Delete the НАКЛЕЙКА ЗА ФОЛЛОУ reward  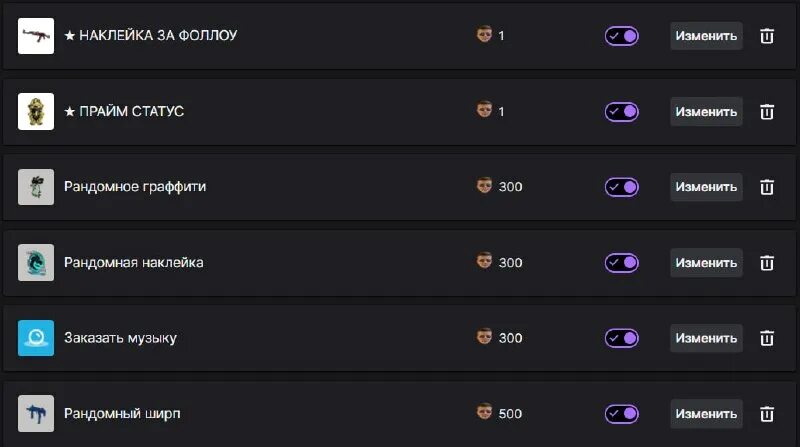(x=767, y=36)
